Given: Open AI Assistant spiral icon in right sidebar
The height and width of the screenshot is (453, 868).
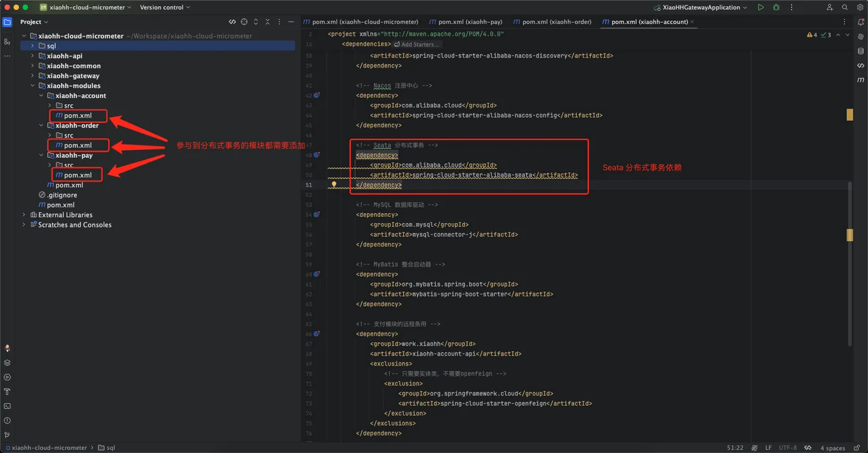Looking at the screenshot, I should click(x=861, y=37).
